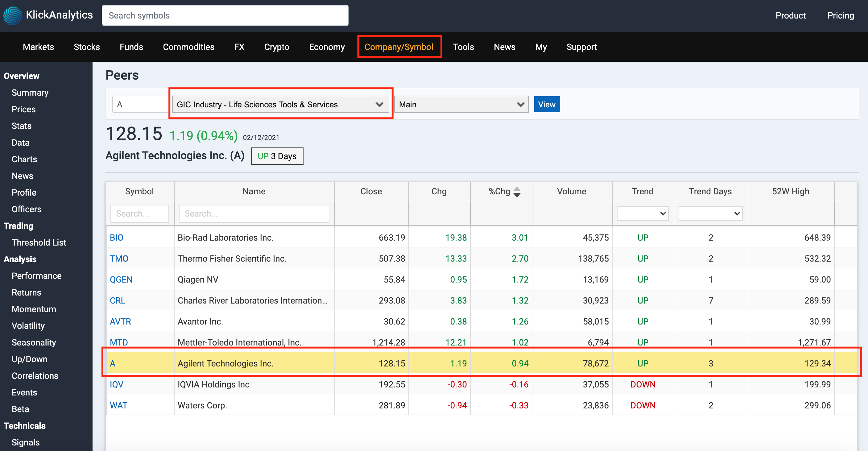
Task: Open the Trend Days filter dropdown
Action: 710,213
